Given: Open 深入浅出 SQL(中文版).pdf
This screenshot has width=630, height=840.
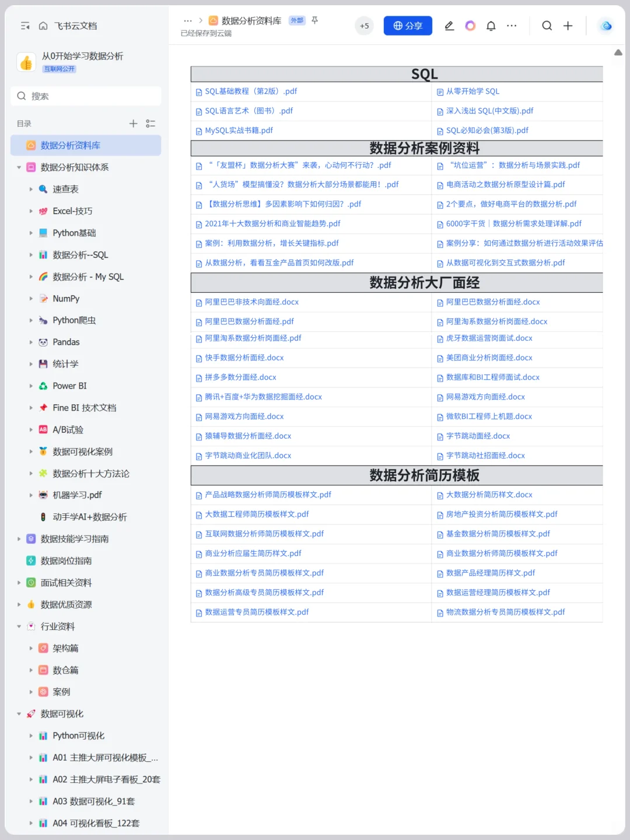Looking at the screenshot, I should click(489, 111).
